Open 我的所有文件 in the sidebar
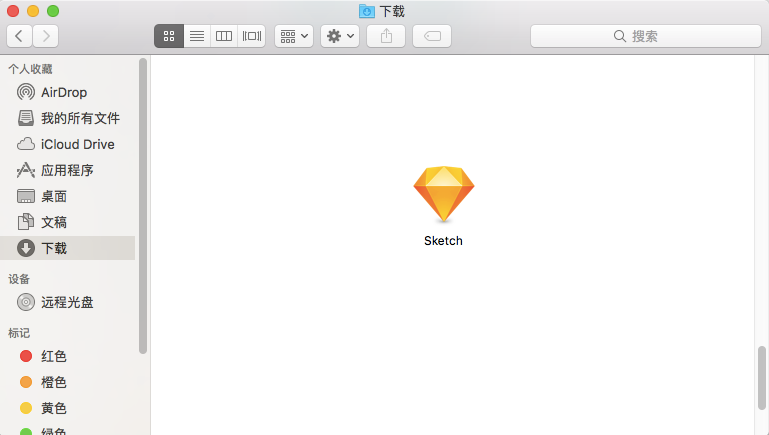This screenshot has height=435, width=769. (69, 118)
